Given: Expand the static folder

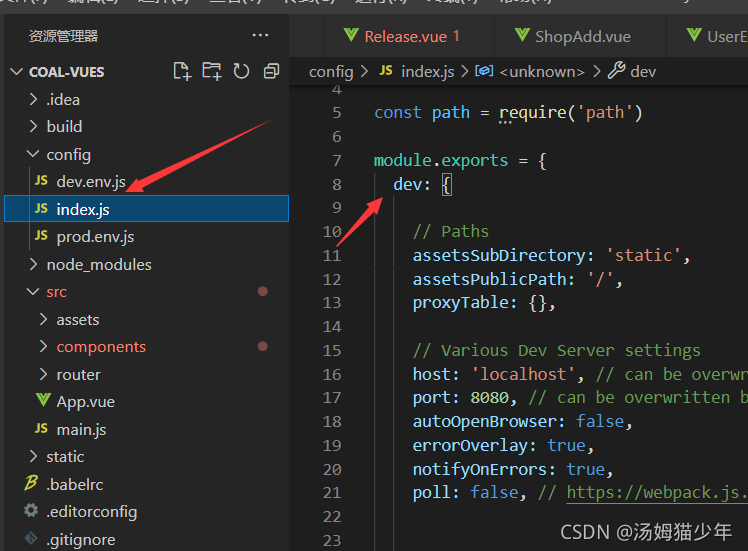Looking at the screenshot, I should pos(33,457).
